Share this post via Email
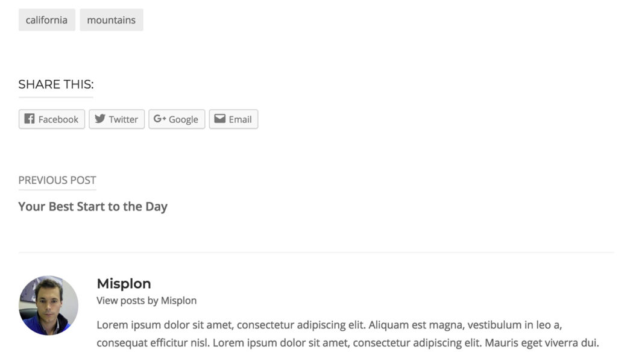The image size is (633, 364). pyautogui.click(x=233, y=119)
